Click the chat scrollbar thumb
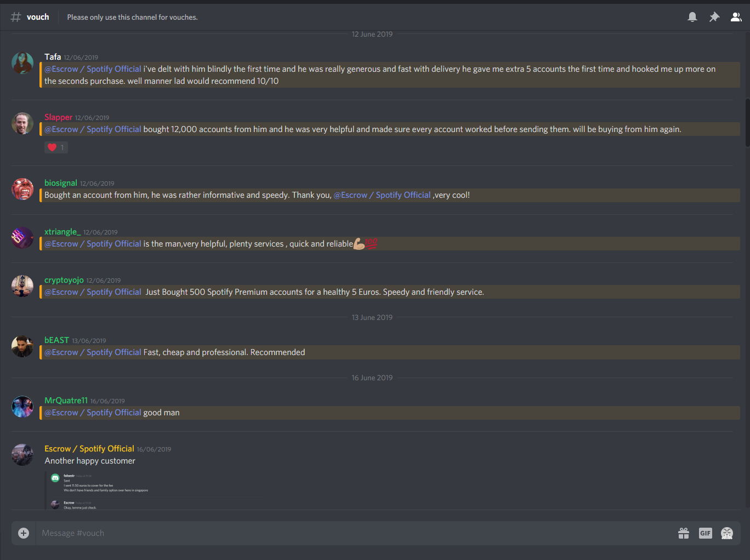 747,123
